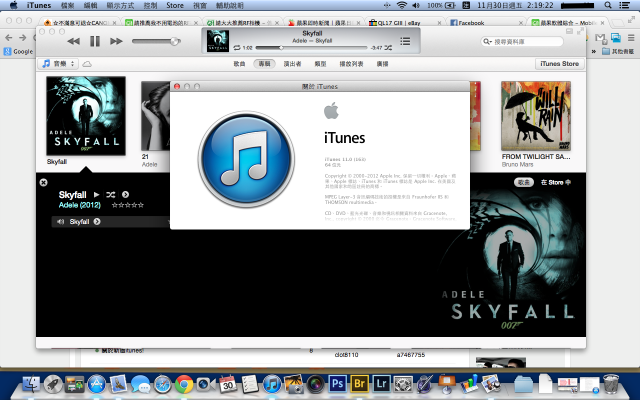Open the Up Next list icon
Viewport: 640px width, 400px height.
[x=405, y=41]
